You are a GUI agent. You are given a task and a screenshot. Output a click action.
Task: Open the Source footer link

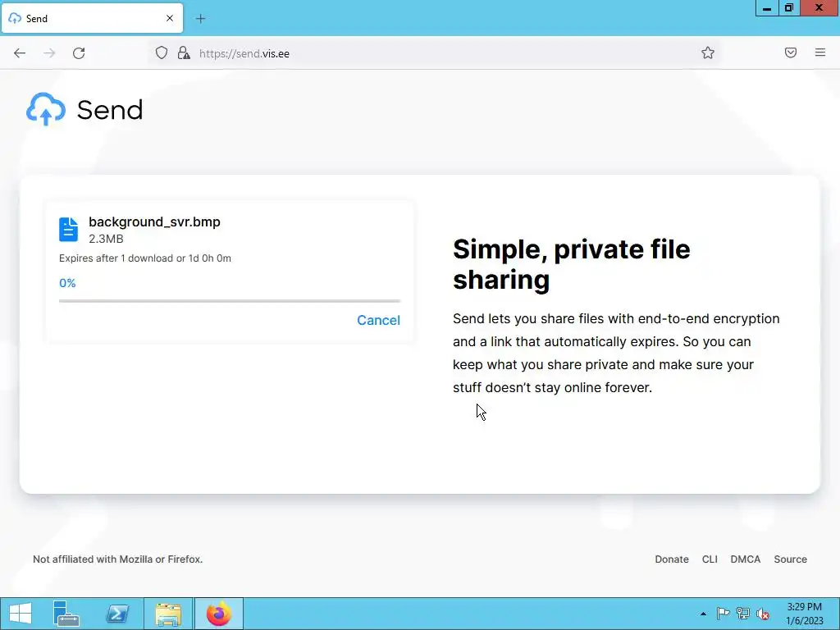[790, 559]
